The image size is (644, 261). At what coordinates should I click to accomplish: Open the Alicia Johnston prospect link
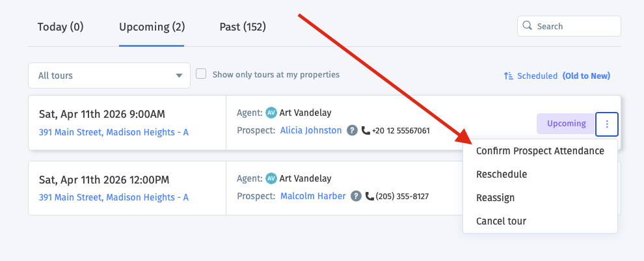click(x=311, y=130)
